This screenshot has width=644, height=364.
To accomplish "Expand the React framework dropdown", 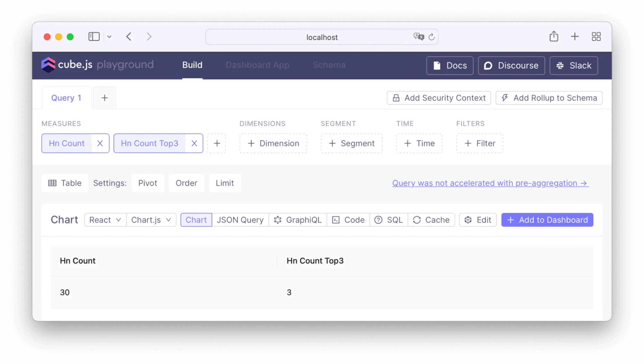I will tap(105, 220).
